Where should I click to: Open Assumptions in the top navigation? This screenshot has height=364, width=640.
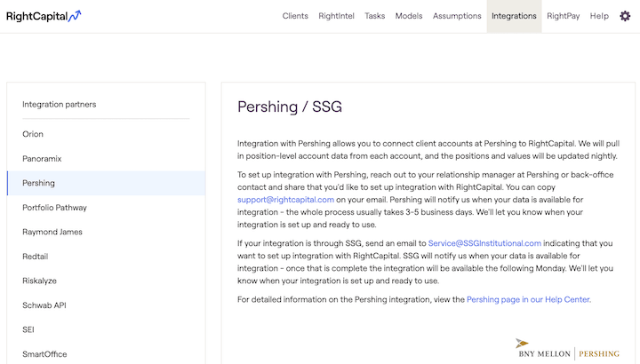point(457,16)
